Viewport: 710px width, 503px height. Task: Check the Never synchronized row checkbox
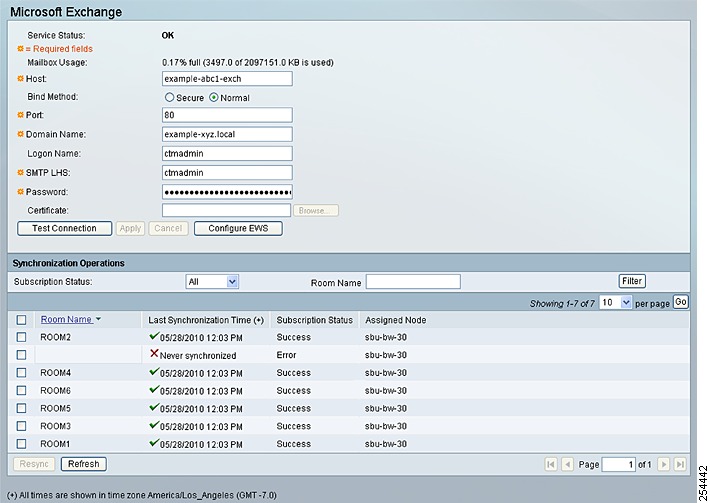coord(21,354)
